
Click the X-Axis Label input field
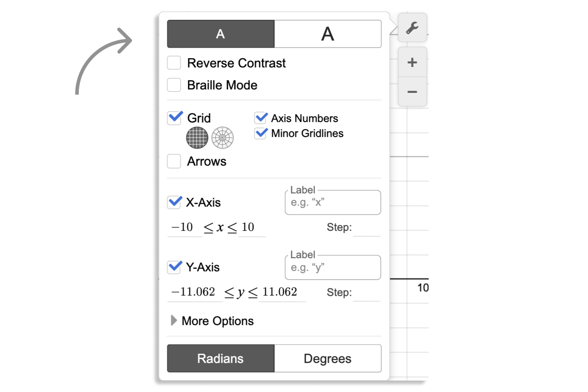333,203
